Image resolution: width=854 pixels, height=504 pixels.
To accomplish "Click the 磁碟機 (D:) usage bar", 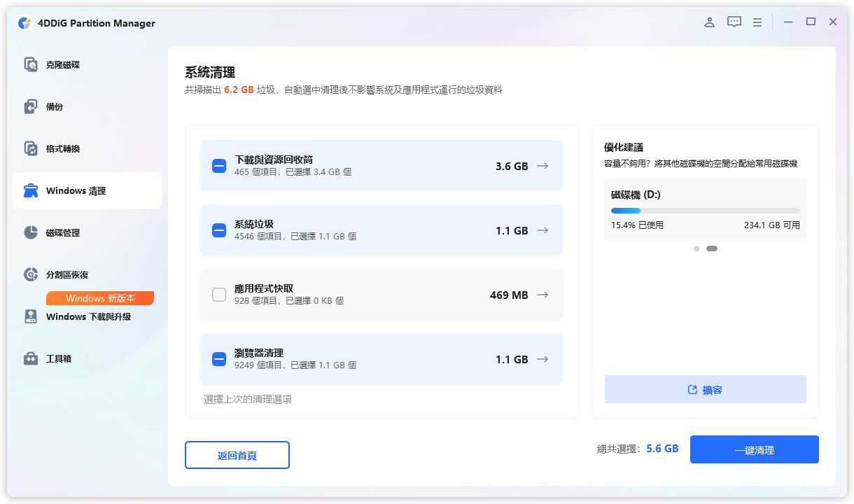I will point(706,211).
